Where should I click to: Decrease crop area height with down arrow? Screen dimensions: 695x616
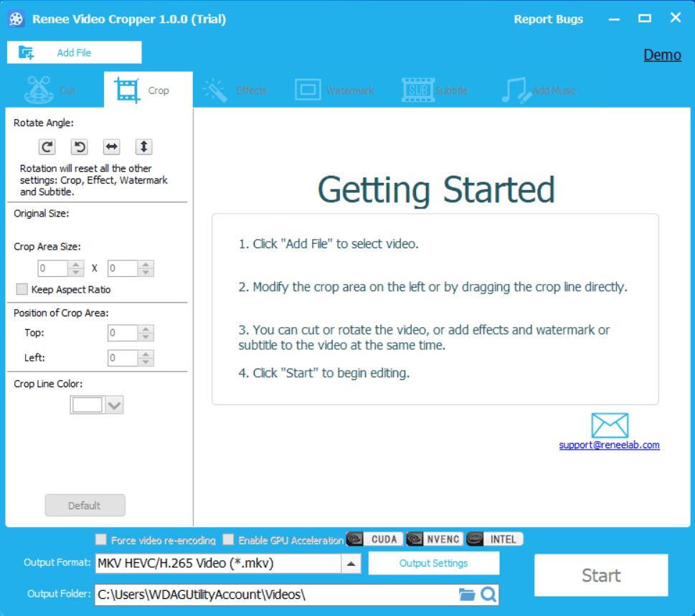click(146, 272)
